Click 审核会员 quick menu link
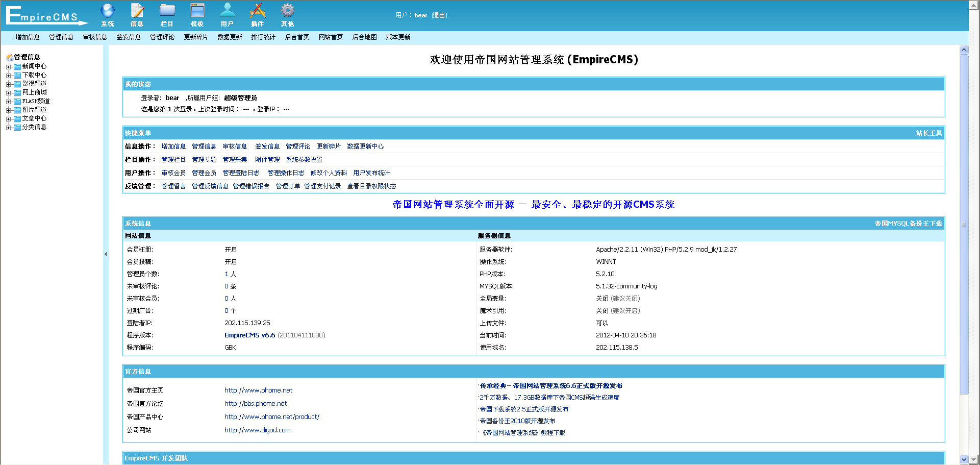This screenshot has width=980, height=465. [x=173, y=173]
